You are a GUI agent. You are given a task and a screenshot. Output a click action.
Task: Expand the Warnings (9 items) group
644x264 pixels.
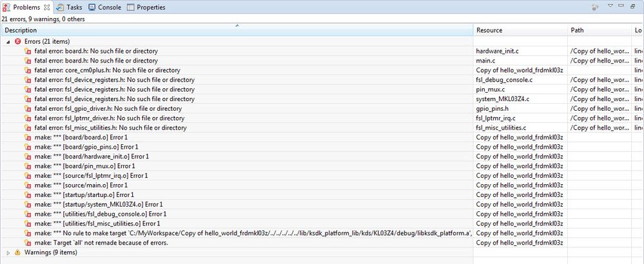point(8,252)
